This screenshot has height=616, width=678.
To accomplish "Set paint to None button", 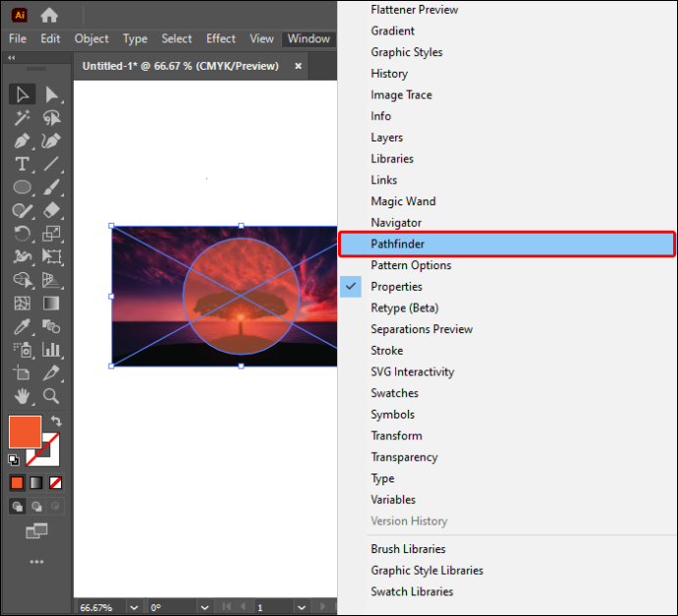I will click(x=55, y=482).
